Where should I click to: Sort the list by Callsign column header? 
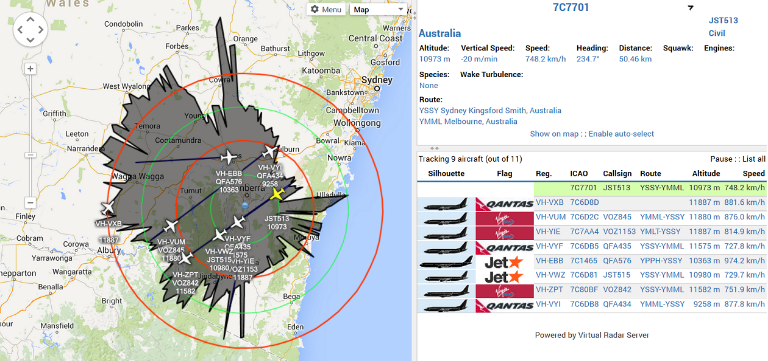click(x=617, y=173)
